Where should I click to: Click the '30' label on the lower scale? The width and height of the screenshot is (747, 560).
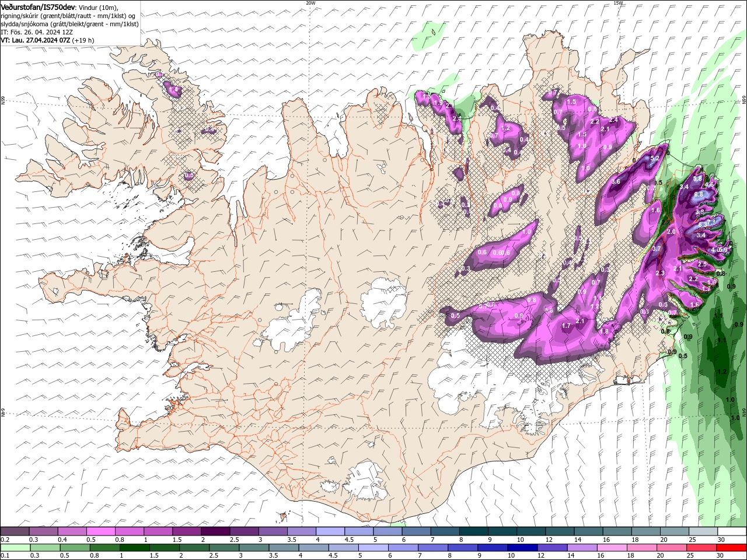(x=721, y=556)
